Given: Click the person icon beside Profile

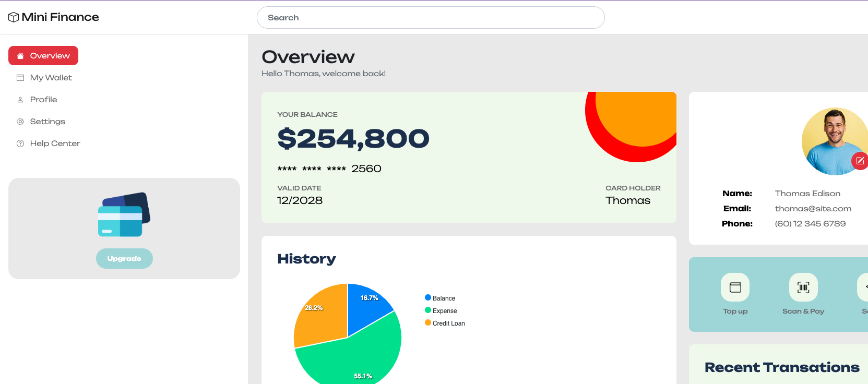Looking at the screenshot, I should (20, 100).
